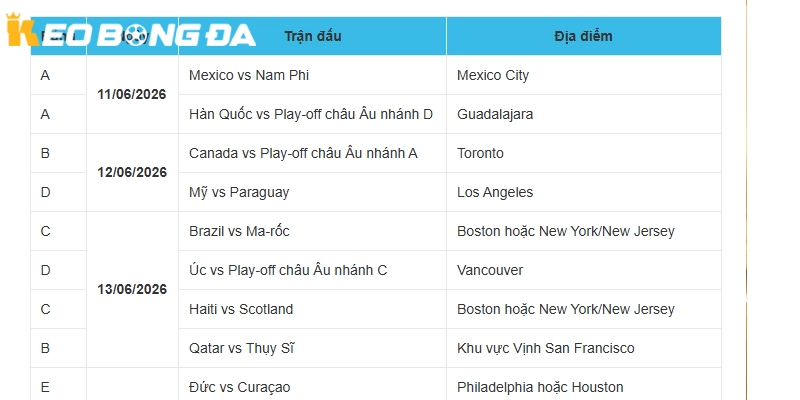Select the 13/06/2026 date cell
The width and height of the screenshot is (800, 400).
(x=132, y=289)
